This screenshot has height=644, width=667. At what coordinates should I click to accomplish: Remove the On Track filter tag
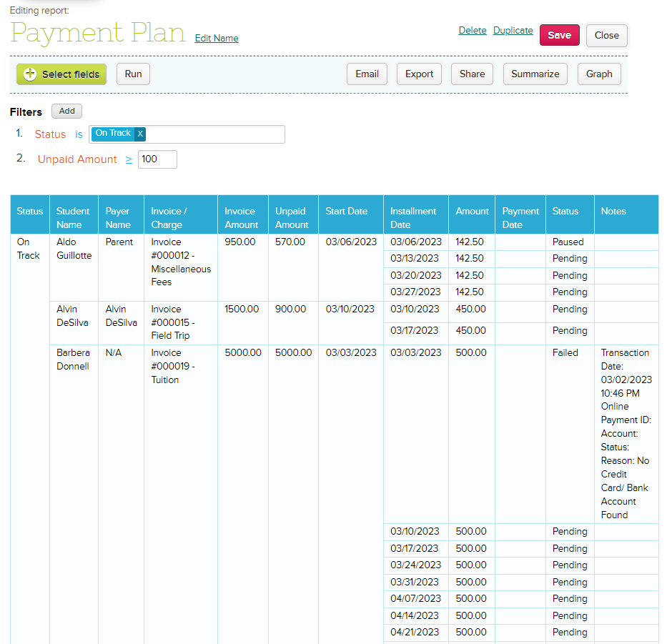pos(140,134)
